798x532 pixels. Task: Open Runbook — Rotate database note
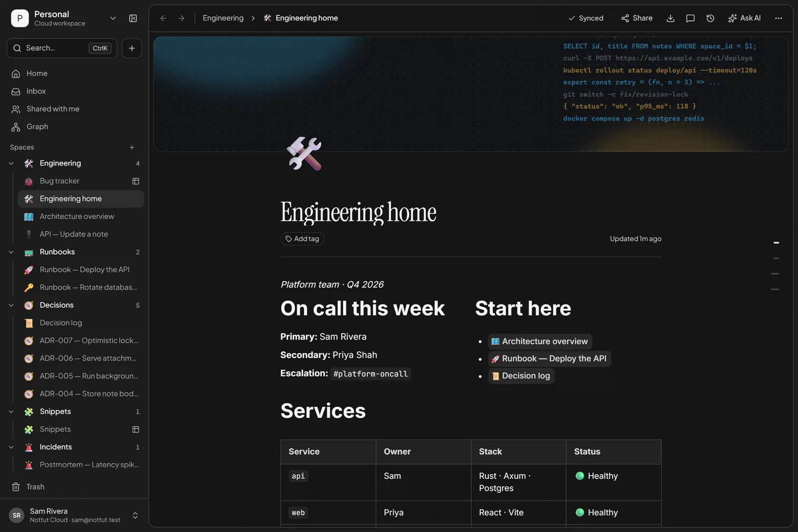coord(81,288)
